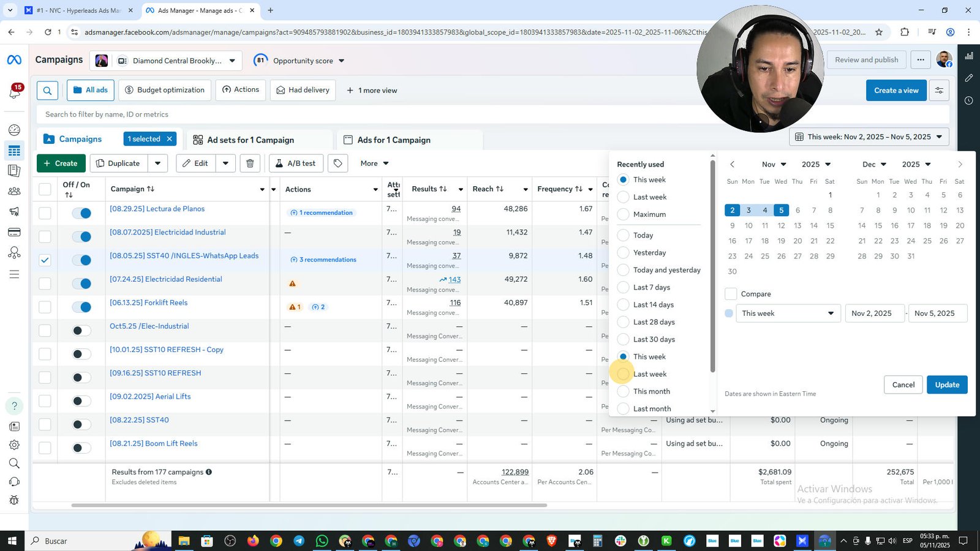Choose the This month radio option
The width and height of the screenshot is (980, 551).
click(x=623, y=391)
